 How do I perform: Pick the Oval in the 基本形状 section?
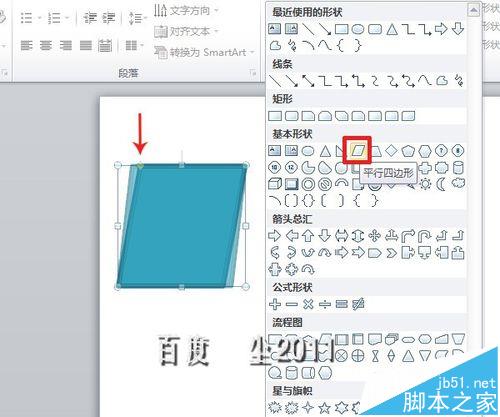[308, 151]
